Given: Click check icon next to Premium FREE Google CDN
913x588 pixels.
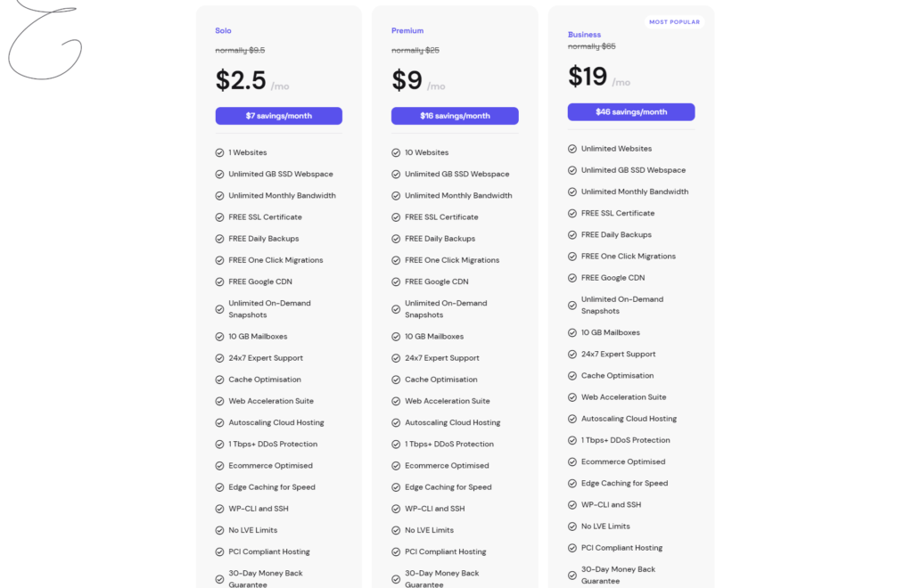Looking at the screenshot, I should [396, 282].
